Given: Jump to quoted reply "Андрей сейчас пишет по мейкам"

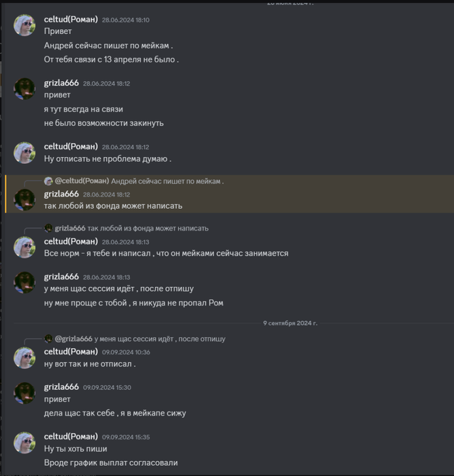Looking at the screenshot, I should coord(167,182).
